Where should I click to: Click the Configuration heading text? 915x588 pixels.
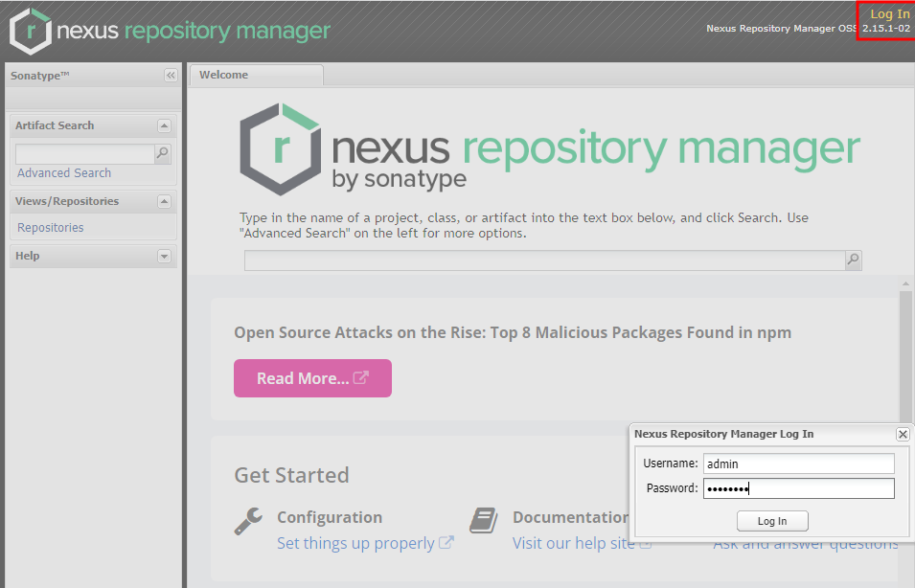coord(330,517)
